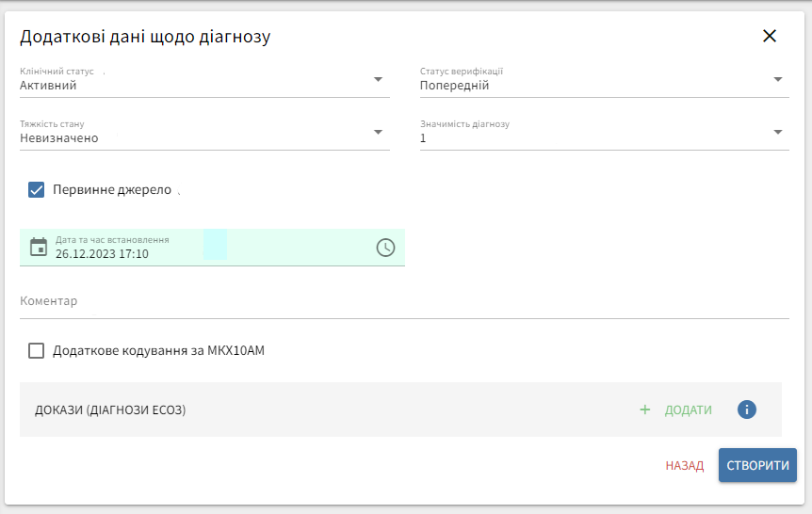812x514 pixels.
Task: Click the green plus icon beside ДОДАТИ
Action: click(x=645, y=410)
